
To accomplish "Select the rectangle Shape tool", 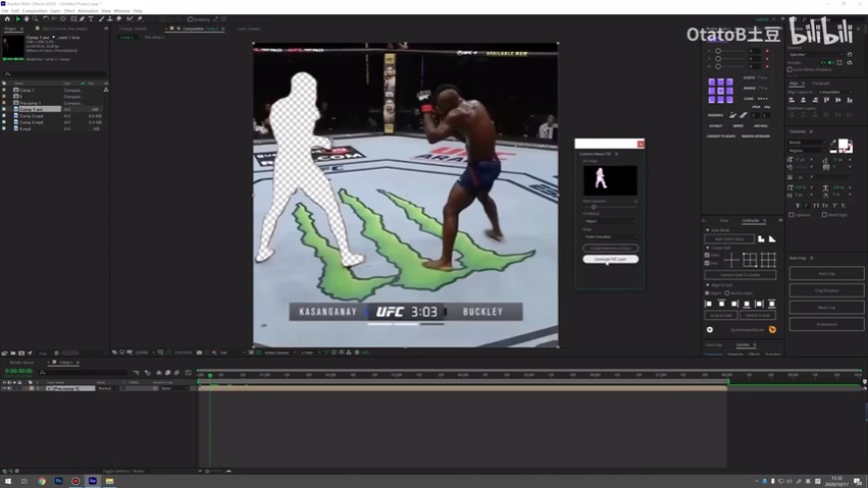I will coord(74,19).
